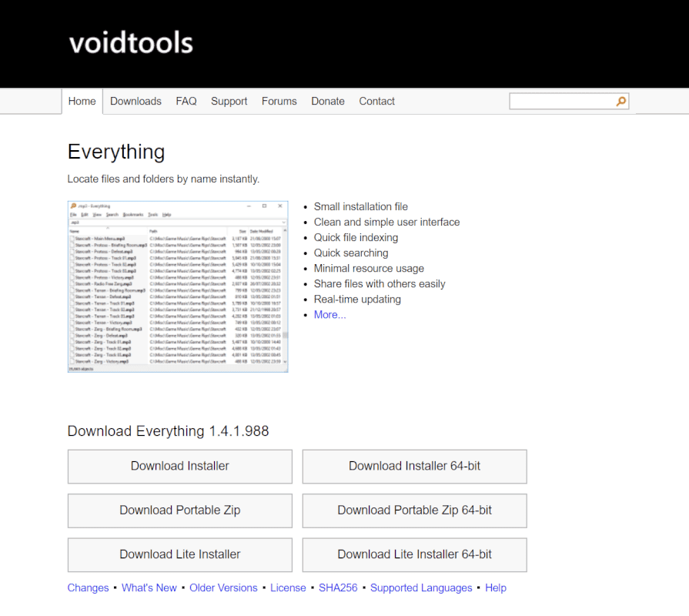689x616 pixels.
Task: Click 'Share files with others easily' text
Action: [380, 284]
